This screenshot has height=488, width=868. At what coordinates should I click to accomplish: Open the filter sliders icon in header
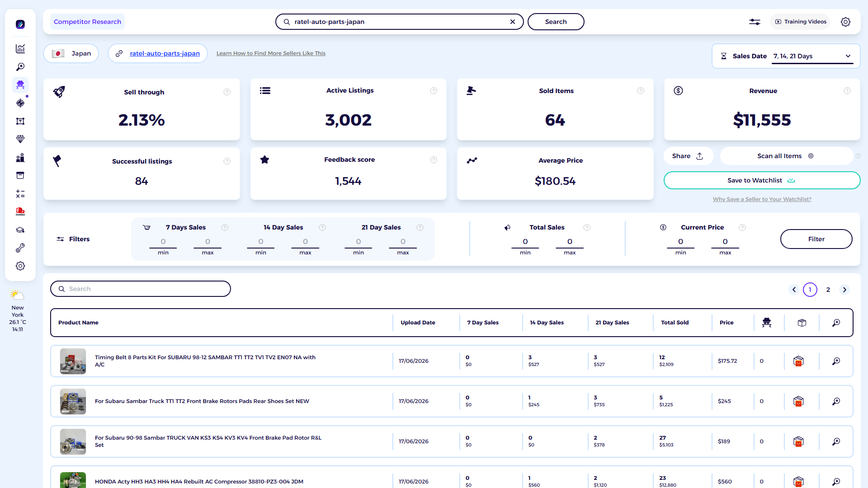click(x=755, y=22)
